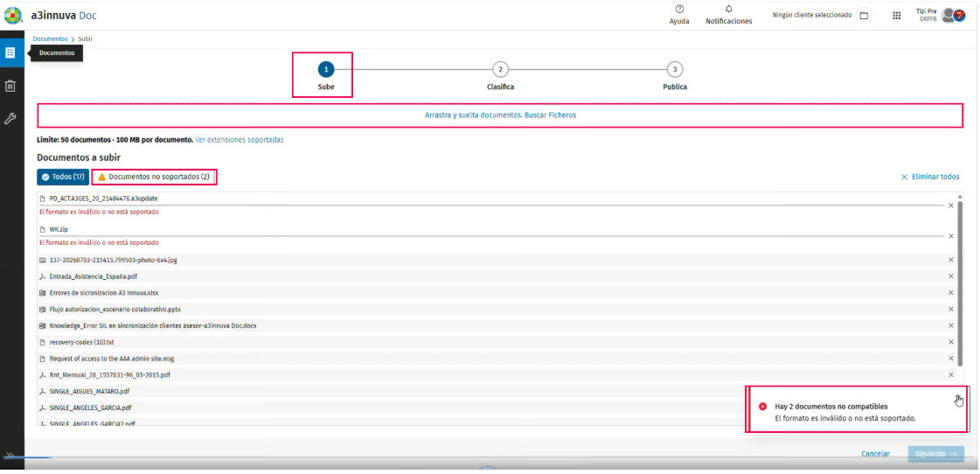Select the Entrada_Asistencia_España.pdf name

[94, 275]
